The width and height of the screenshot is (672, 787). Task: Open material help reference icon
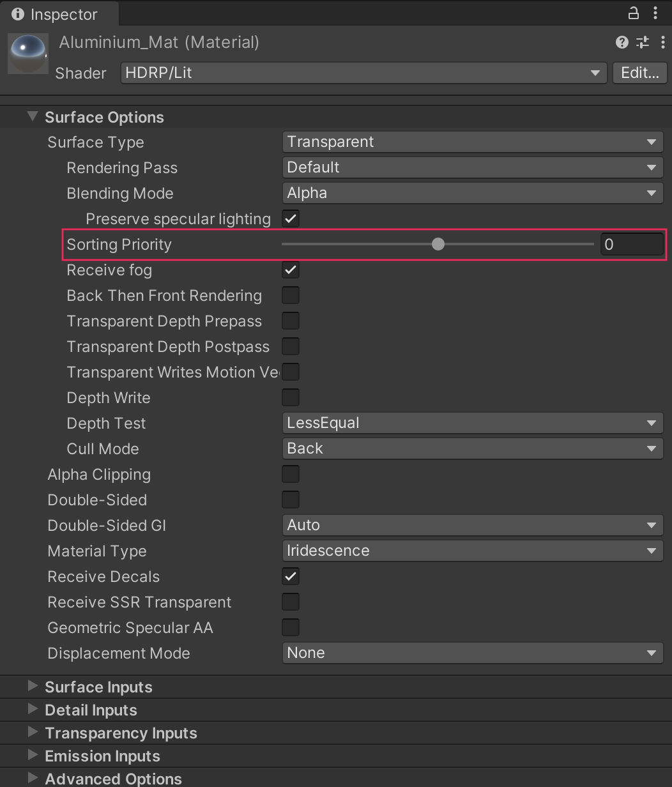pos(622,42)
